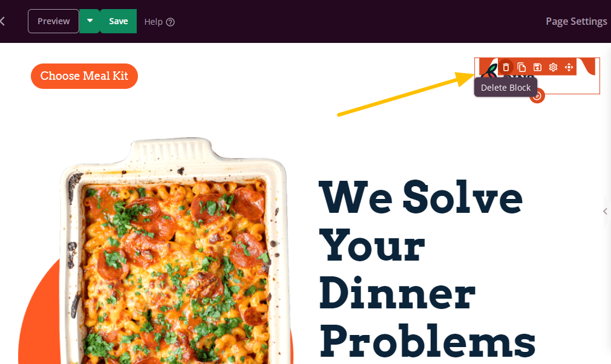Click the orange circle shape behind dish

pos(38,319)
